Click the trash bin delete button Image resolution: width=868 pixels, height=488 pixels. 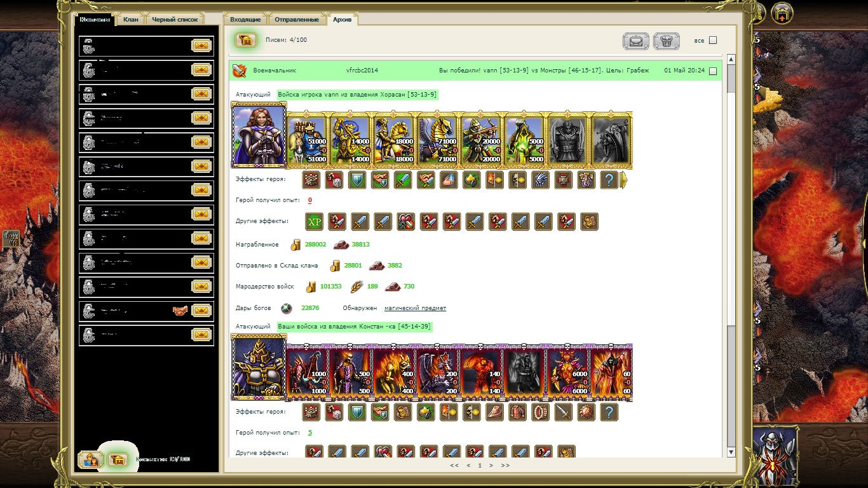tap(666, 41)
